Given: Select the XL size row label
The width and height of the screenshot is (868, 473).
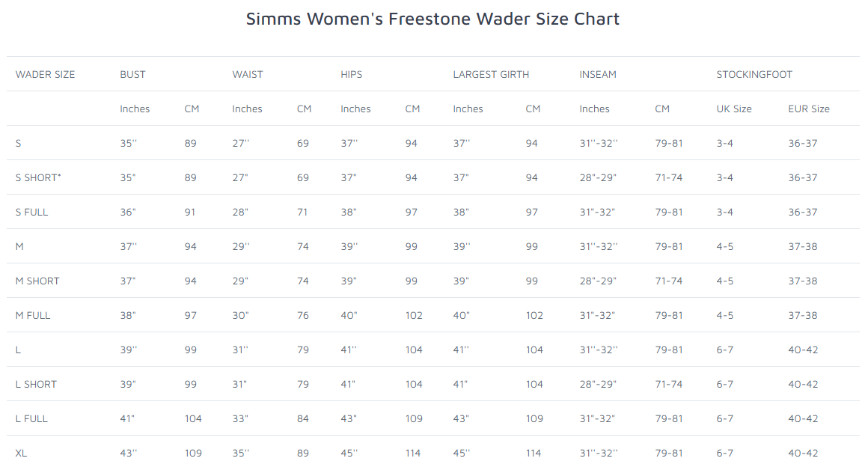Looking at the screenshot, I should (x=21, y=453).
